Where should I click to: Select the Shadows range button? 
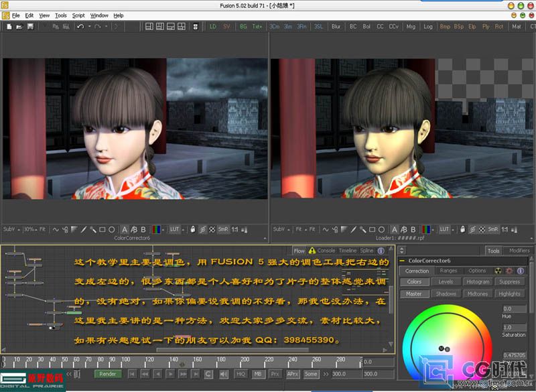point(446,293)
